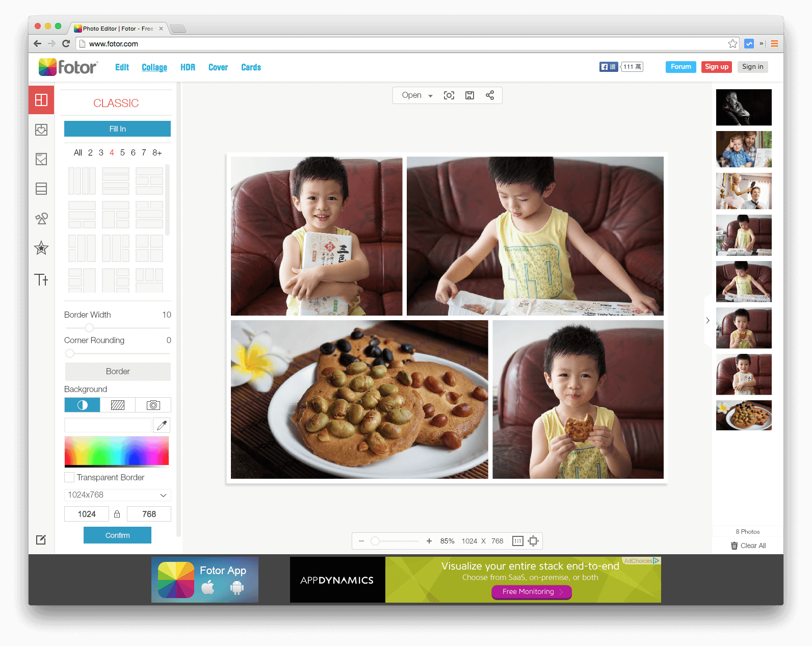Select the black and white portrait thumbnail
The width and height of the screenshot is (812, 646).
pyautogui.click(x=744, y=107)
